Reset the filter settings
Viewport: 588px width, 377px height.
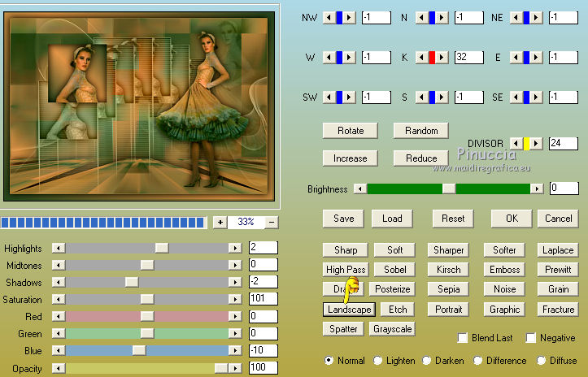pyautogui.click(x=453, y=219)
